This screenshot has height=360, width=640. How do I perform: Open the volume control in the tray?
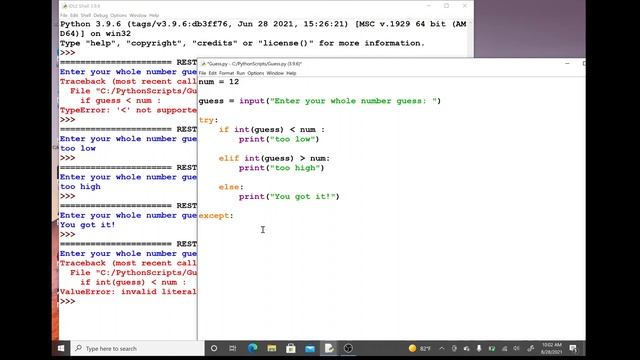pos(516,348)
